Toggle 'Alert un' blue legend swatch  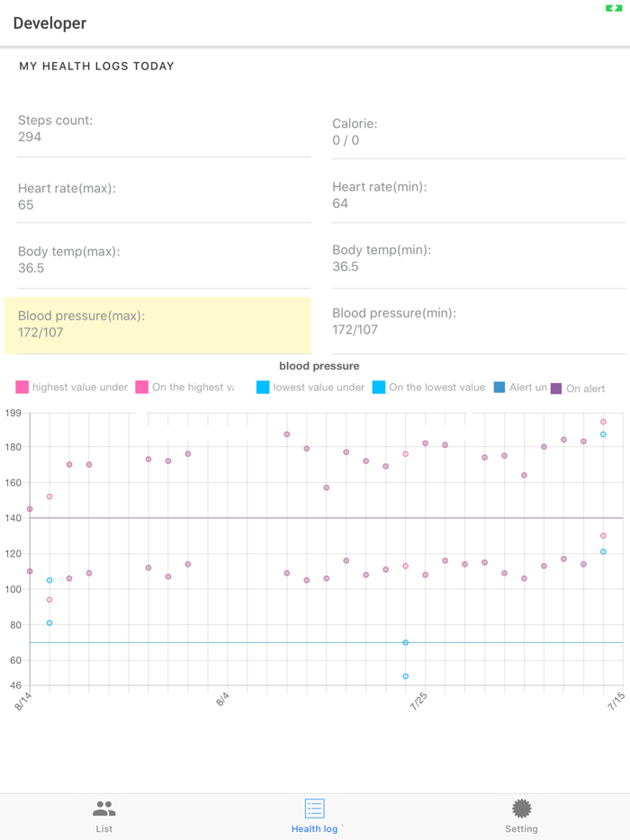click(x=499, y=387)
